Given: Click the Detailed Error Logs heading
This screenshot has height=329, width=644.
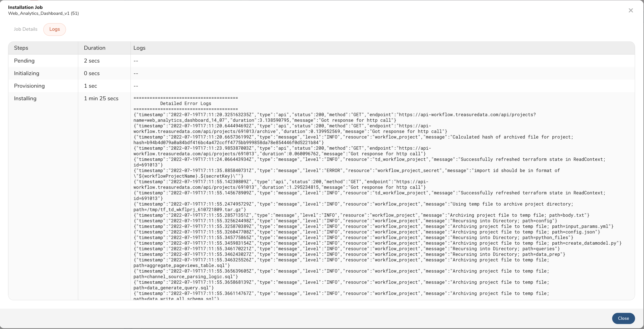Looking at the screenshot, I should click(186, 103).
